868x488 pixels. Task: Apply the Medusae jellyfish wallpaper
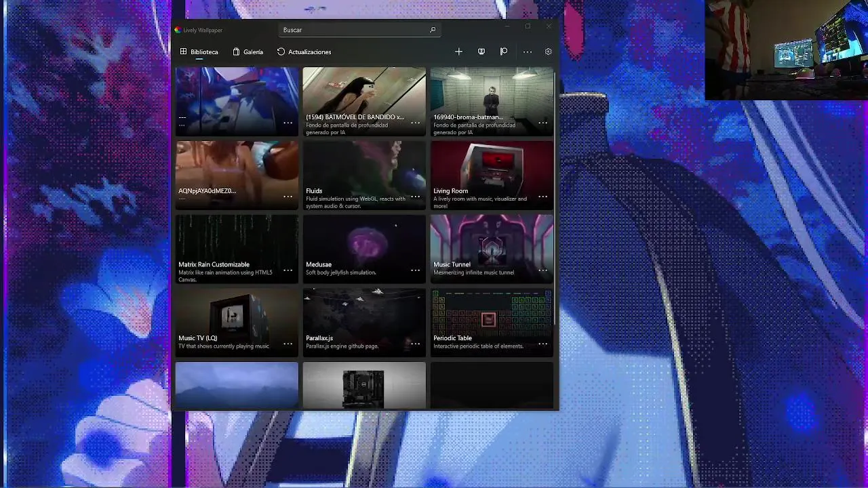click(x=364, y=249)
